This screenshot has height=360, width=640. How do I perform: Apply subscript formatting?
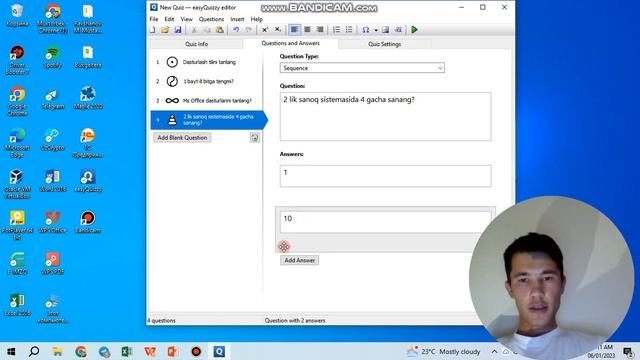point(278,30)
